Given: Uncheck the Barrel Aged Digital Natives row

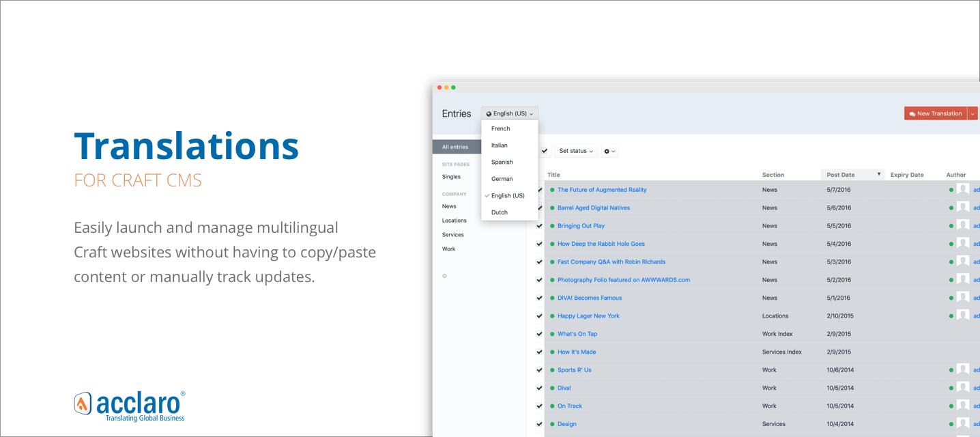Looking at the screenshot, I should [539, 208].
